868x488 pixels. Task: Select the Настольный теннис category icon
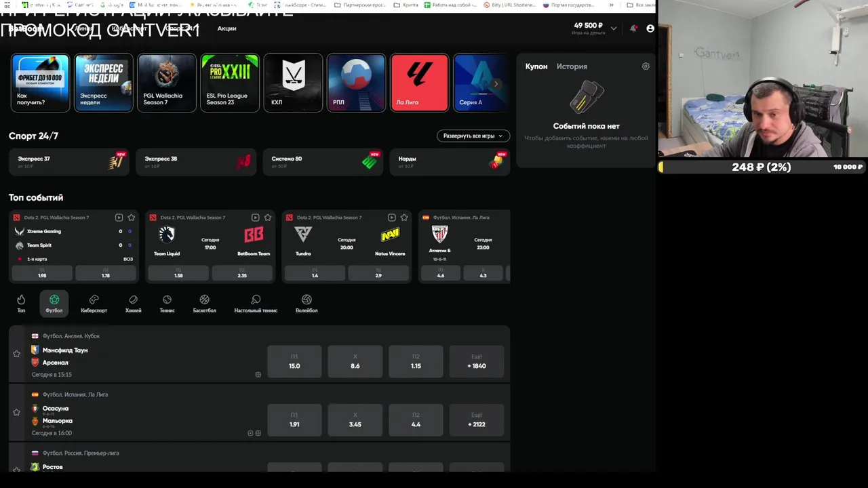pos(256,303)
